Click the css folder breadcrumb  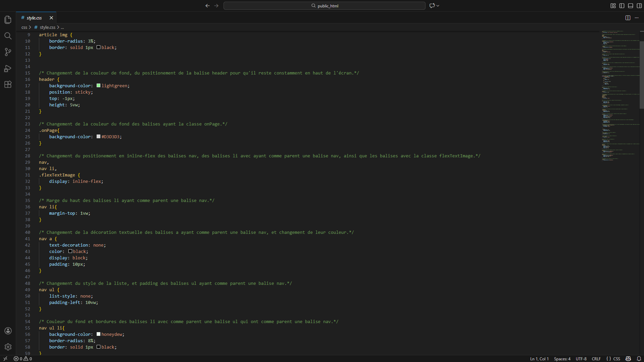[x=24, y=28]
